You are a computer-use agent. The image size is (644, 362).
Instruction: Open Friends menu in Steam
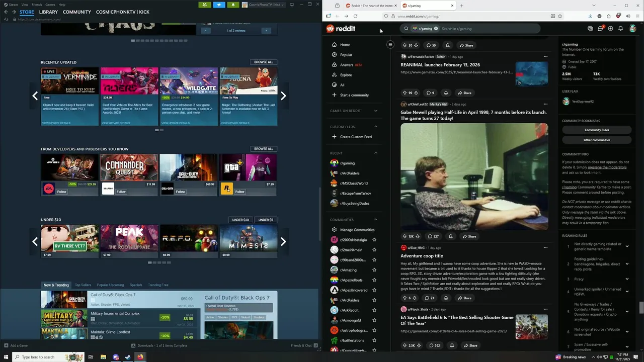(37, 5)
